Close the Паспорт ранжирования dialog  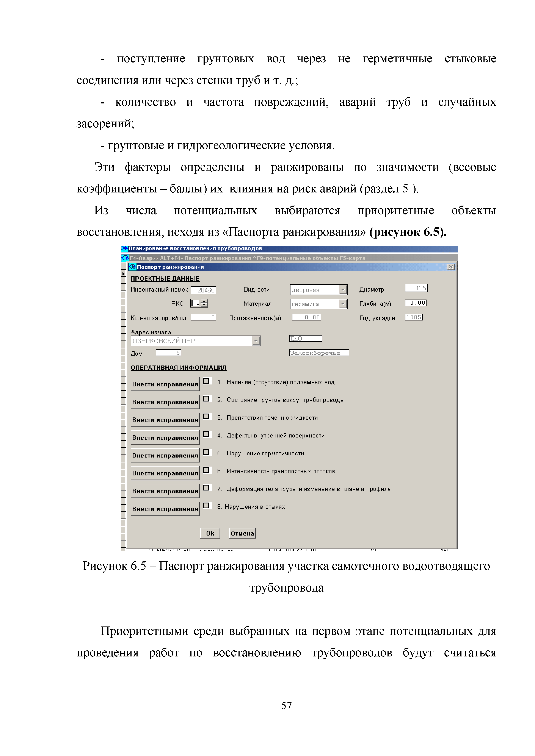point(450,267)
